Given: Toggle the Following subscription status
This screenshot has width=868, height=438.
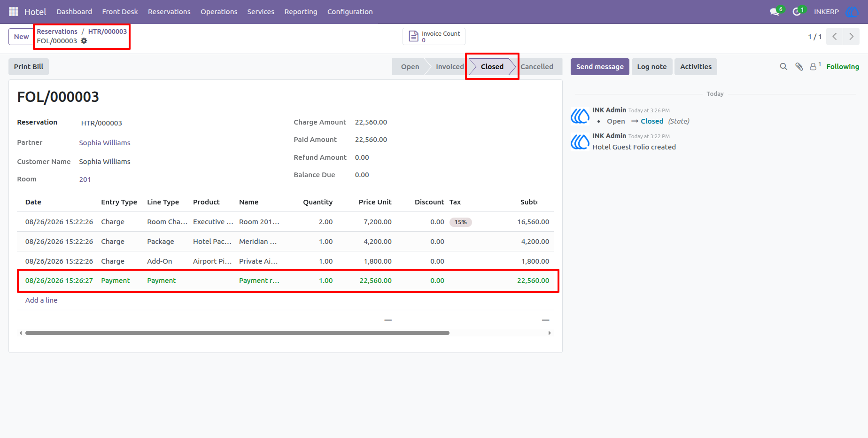Looking at the screenshot, I should [x=843, y=67].
